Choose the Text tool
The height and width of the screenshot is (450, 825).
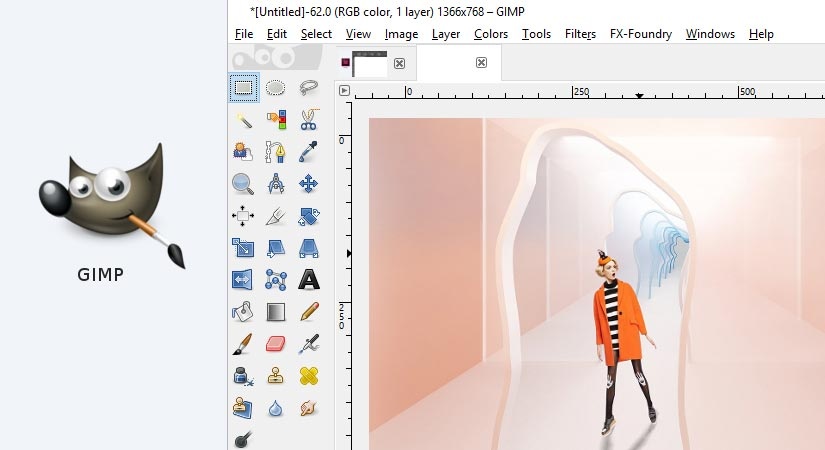click(x=308, y=280)
